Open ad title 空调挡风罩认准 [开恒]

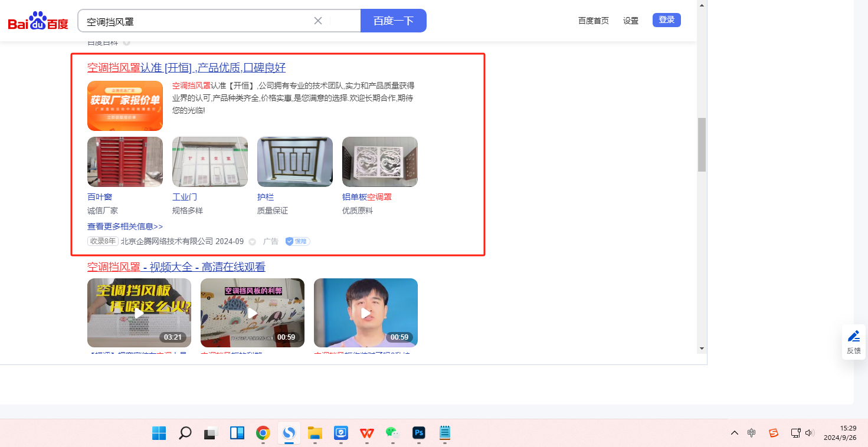pyautogui.click(x=186, y=67)
